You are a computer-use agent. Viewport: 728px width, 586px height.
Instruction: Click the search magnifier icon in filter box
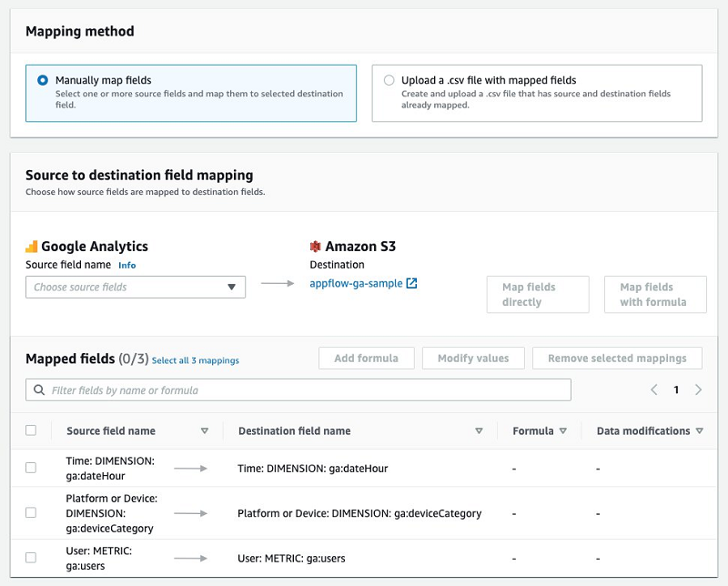click(x=39, y=390)
